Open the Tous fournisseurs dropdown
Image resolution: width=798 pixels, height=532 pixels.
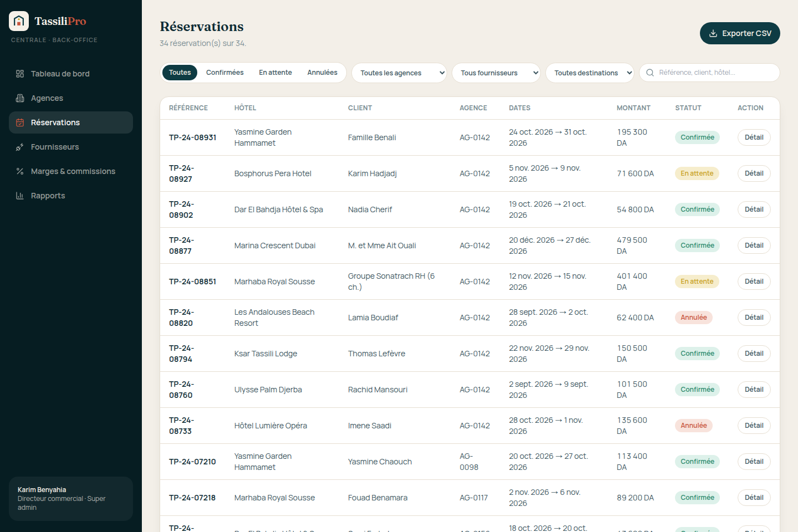point(496,73)
